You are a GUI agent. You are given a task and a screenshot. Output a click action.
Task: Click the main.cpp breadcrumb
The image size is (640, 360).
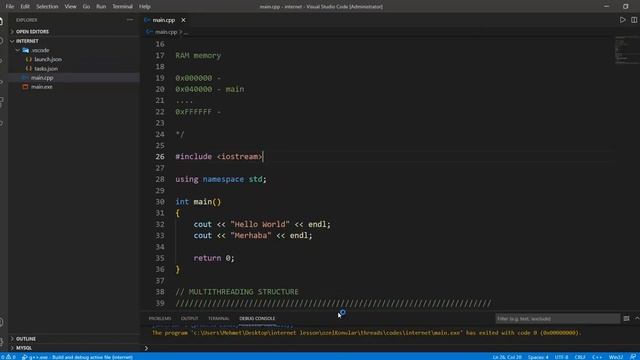click(x=166, y=32)
